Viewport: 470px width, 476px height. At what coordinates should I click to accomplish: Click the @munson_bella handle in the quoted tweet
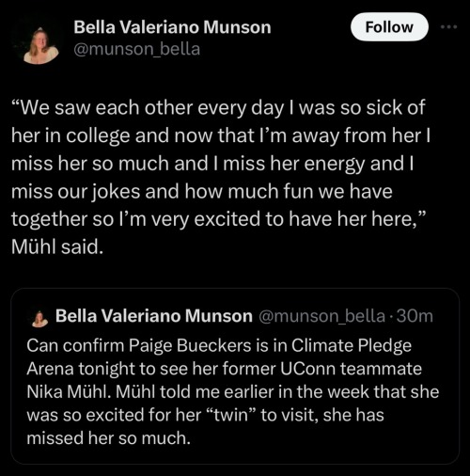tap(321, 316)
